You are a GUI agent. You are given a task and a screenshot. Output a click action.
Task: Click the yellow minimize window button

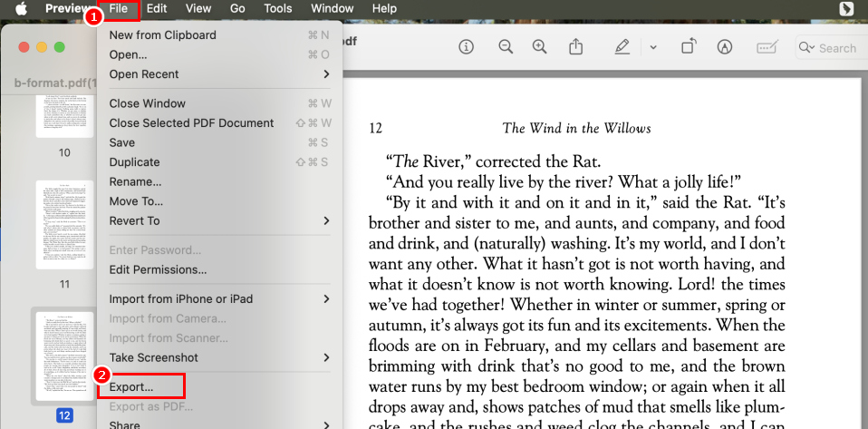(x=42, y=47)
